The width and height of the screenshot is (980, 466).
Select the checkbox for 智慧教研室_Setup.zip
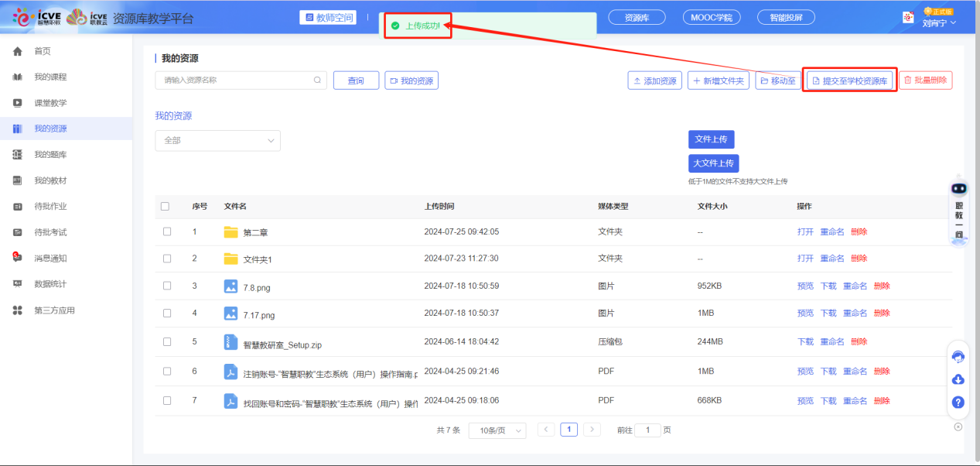(x=167, y=341)
